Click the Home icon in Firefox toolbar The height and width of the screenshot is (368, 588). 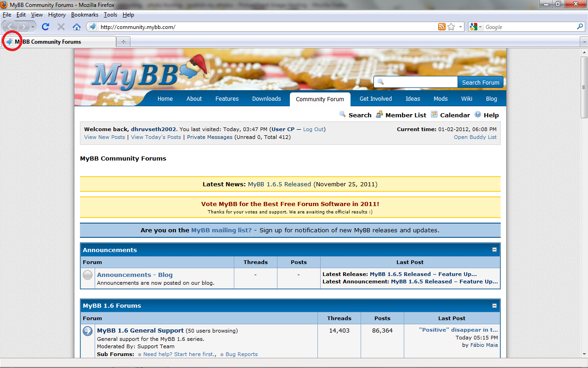[77, 27]
